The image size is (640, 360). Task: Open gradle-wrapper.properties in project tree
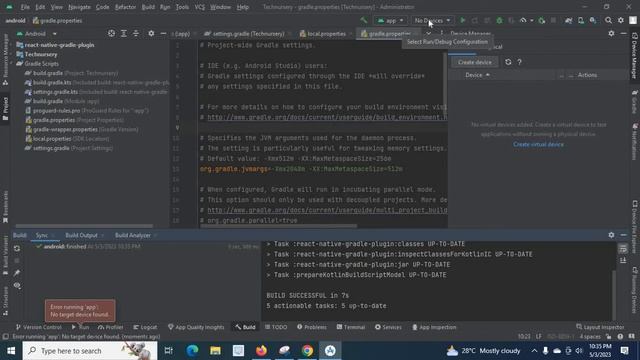point(82,129)
